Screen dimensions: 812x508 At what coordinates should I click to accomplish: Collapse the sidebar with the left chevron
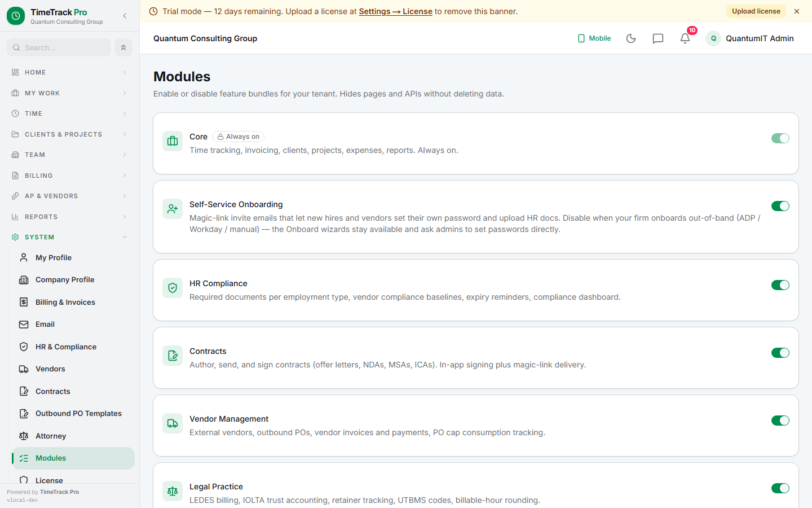click(x=125, y=16)
